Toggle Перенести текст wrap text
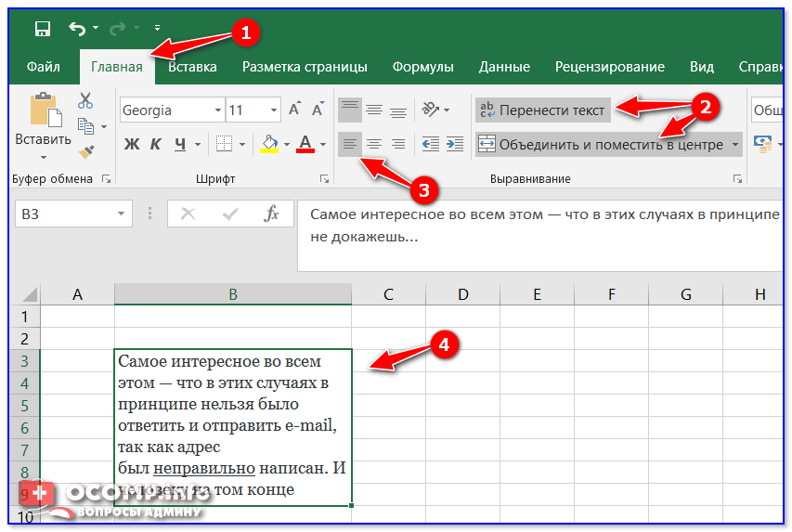This screenshot has height=532, width=792. [x=543, y=110]
